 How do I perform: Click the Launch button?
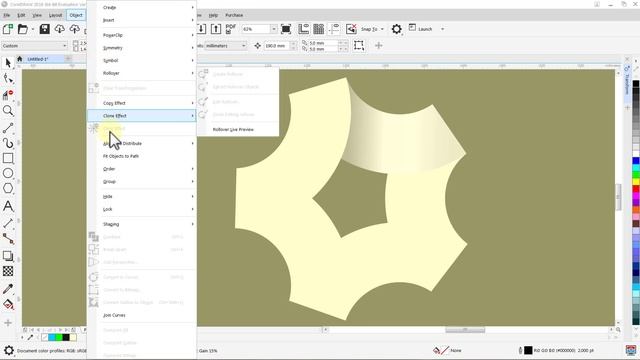421,29
